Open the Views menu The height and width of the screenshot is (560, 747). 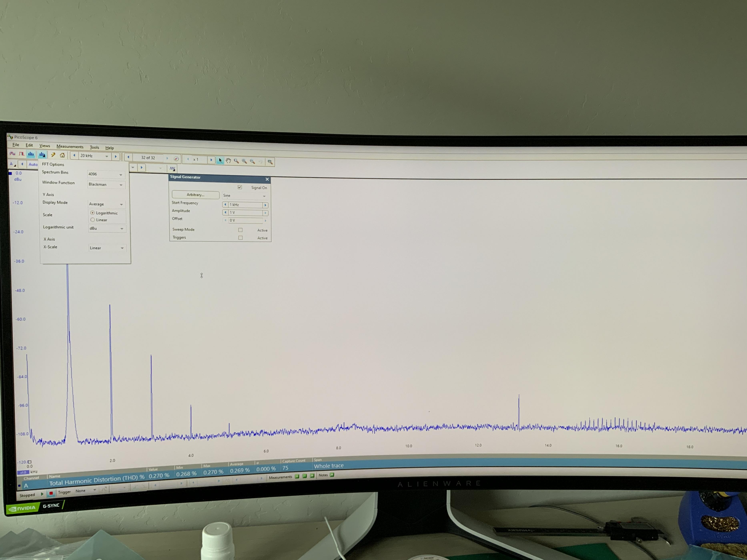pyautogui.click(x=45, y=146)
